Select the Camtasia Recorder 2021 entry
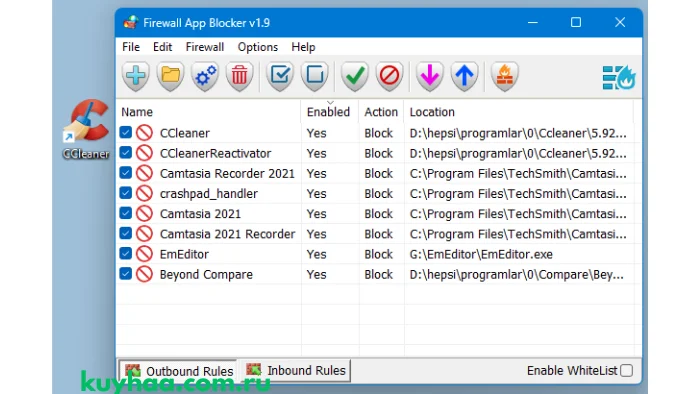The width and height of the screenshot is (700, 394). pos(227,173)
